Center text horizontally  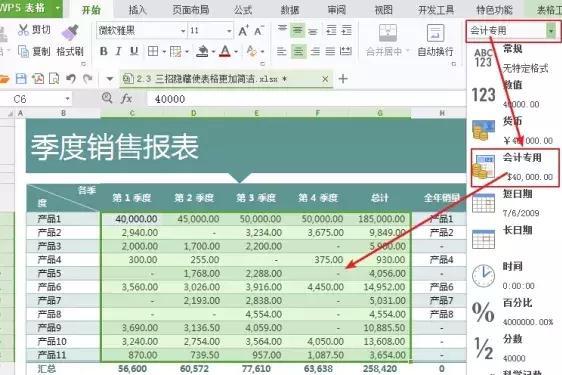[298, 52]
